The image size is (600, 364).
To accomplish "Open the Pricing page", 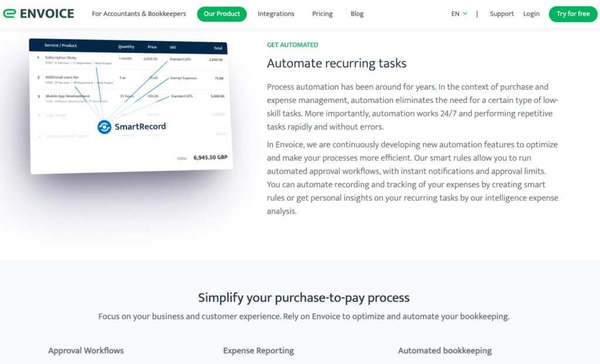I will click(x=323, y=14).
